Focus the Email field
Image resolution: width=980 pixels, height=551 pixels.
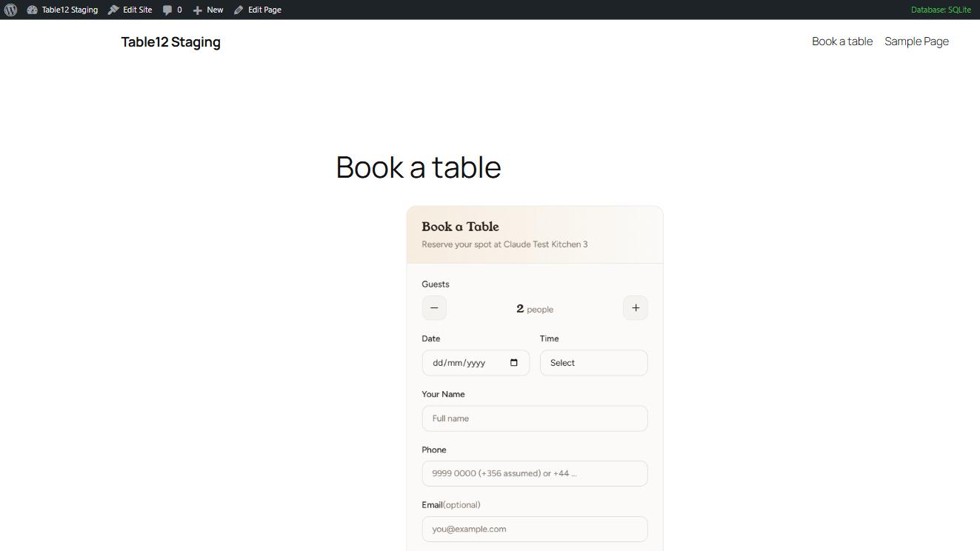[x=535, y=529]
